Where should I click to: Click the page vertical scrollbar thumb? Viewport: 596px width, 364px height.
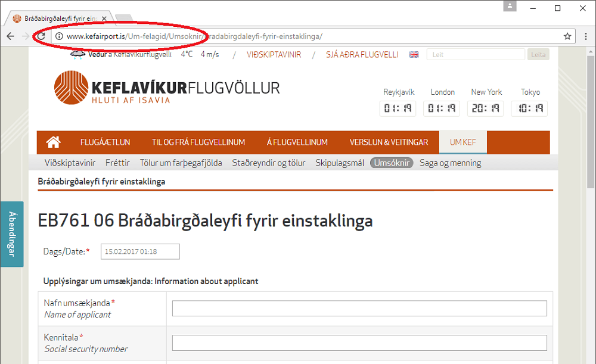[590, 122]
